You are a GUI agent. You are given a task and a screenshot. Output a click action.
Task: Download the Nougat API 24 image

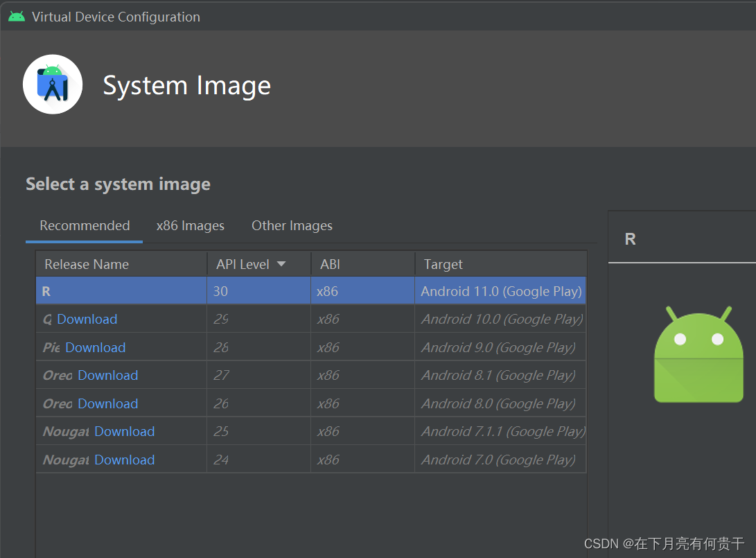click(125, 460)
